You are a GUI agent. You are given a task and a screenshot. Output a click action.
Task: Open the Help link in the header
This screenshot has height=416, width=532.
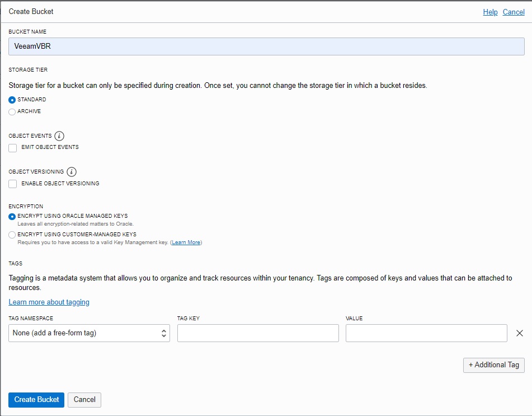tap(490, 12)
